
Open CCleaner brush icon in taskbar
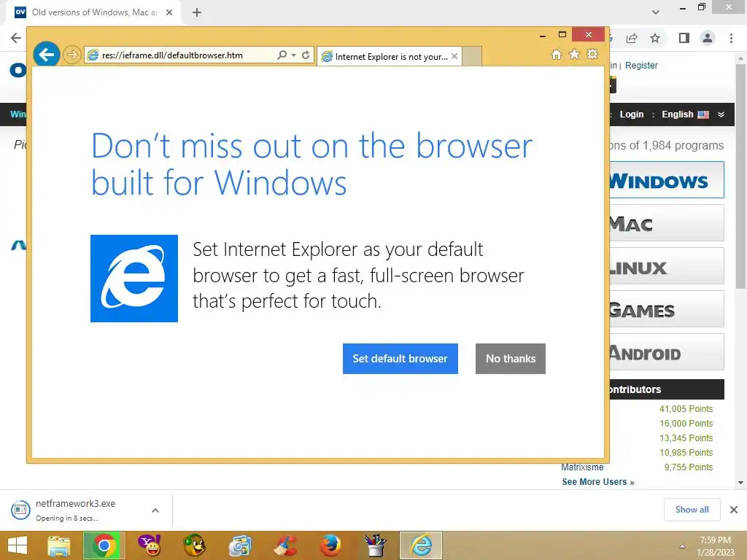point(285,545)
